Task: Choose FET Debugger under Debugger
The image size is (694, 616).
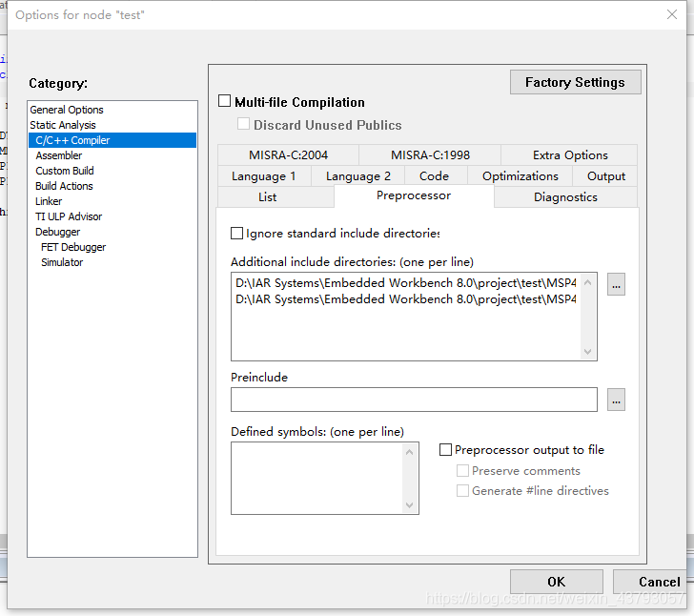Action: coord(73,247)
